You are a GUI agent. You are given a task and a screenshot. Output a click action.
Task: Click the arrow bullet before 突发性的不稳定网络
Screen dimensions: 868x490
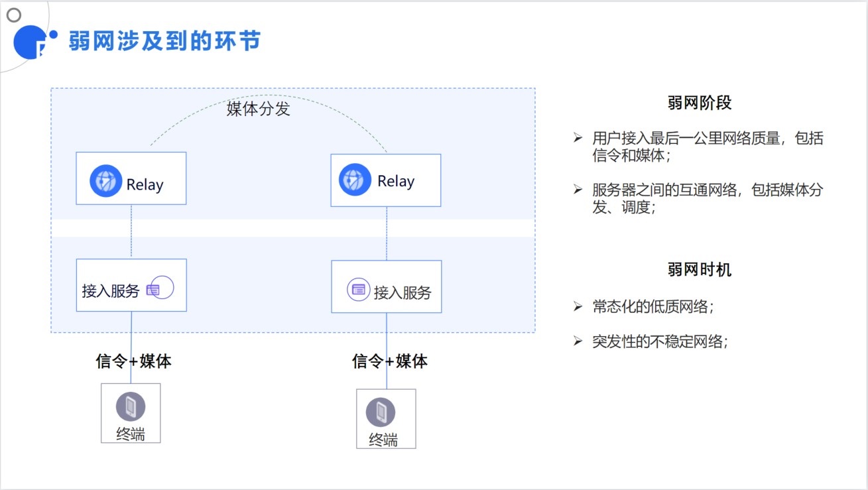[578, 341]
